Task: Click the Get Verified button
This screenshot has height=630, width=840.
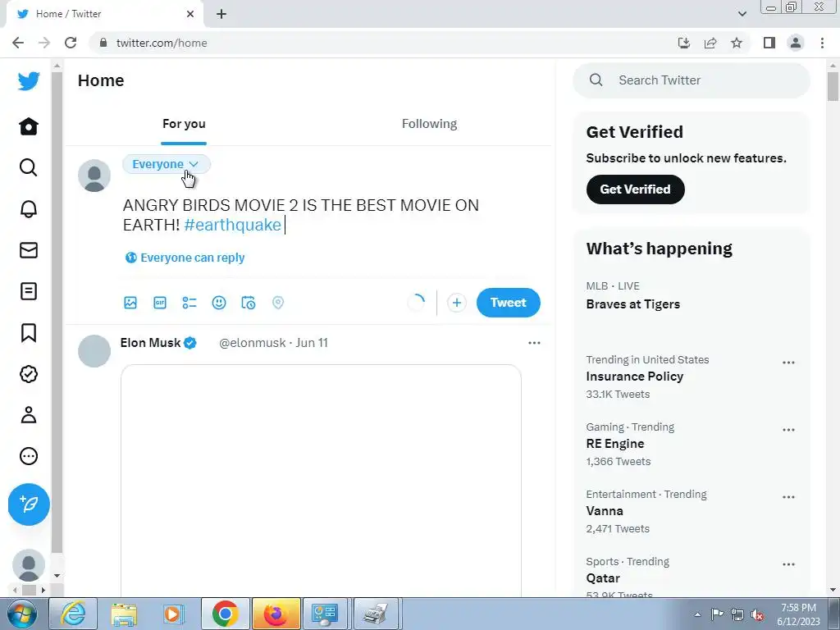Action: (x=636, y=189)
